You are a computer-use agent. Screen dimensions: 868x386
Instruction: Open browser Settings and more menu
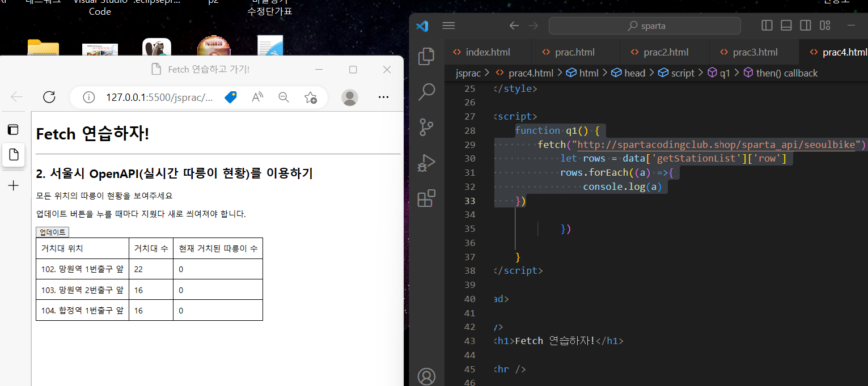point(383,97)
